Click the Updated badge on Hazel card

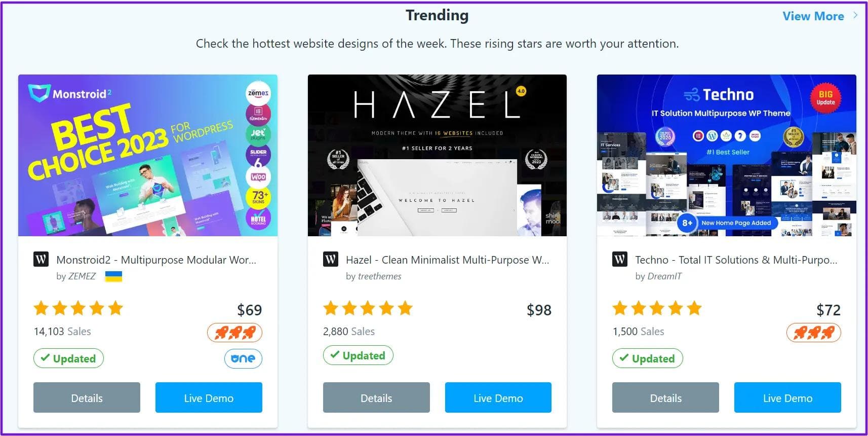click(x=358, y=355)
